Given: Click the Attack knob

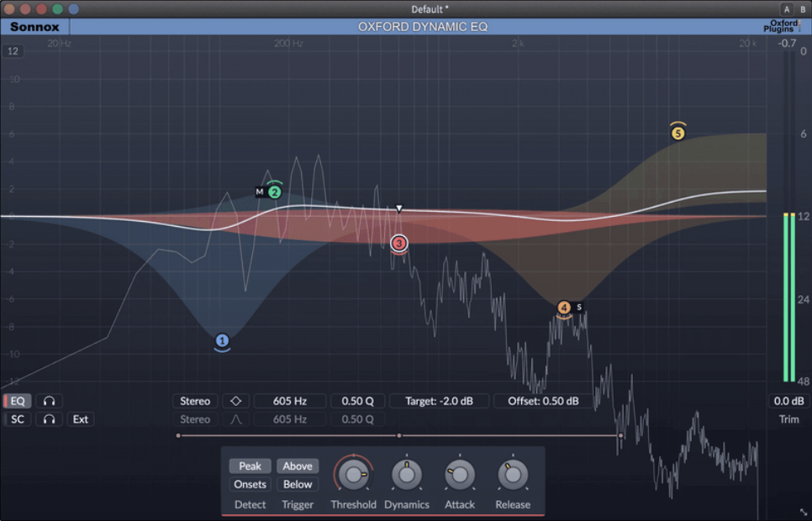Looking at the screenshot, I should tap(460, 474).
